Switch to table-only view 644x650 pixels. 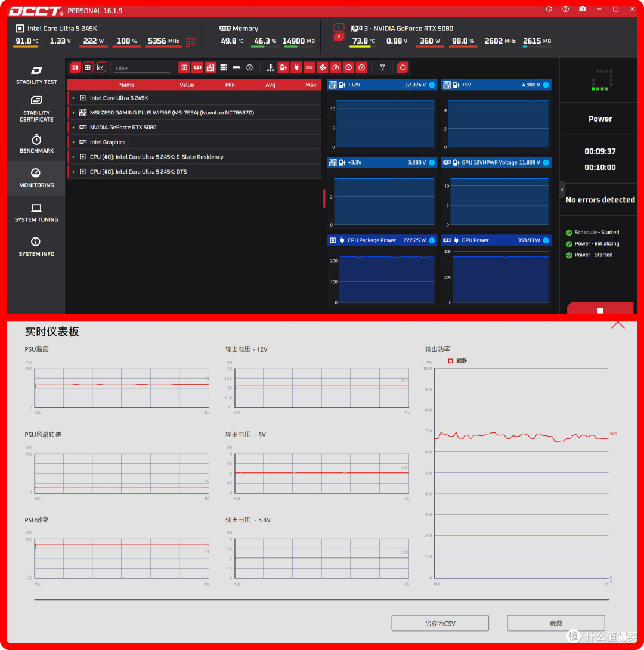88,67
